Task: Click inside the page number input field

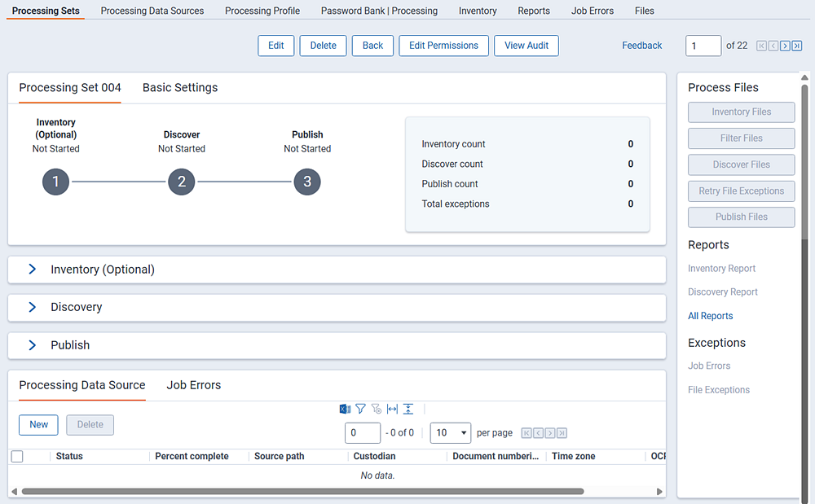Action: click(703, 46)
